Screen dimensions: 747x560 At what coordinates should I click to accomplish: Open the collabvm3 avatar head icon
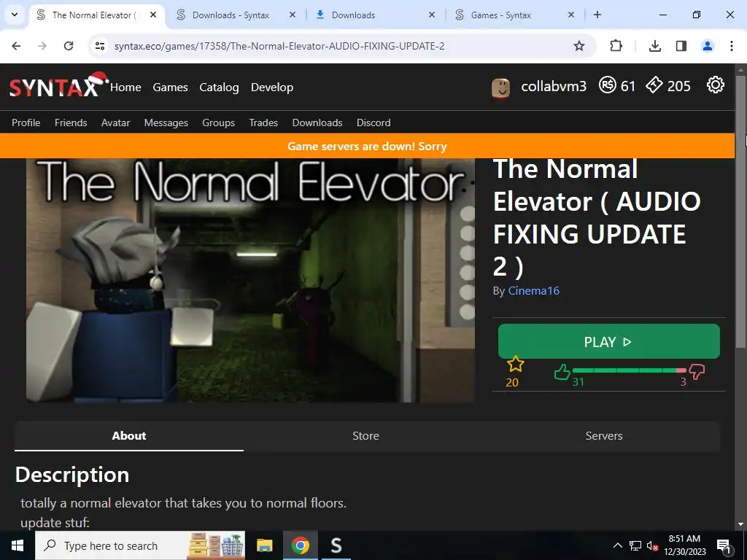(500, 87)
